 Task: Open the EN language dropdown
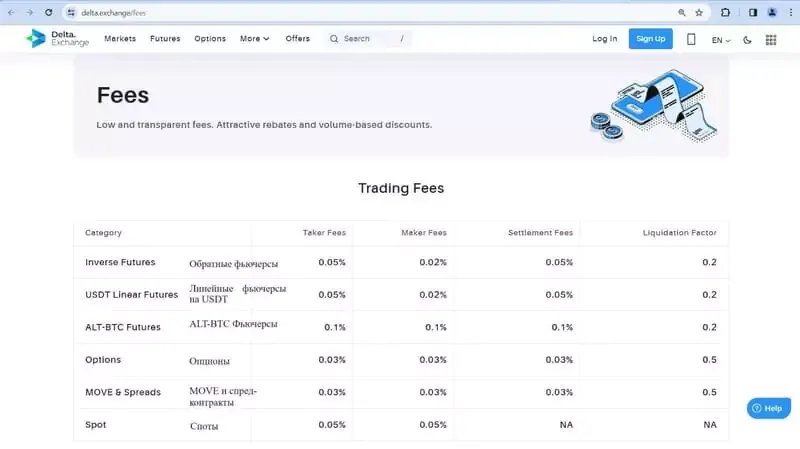[721, 40]
